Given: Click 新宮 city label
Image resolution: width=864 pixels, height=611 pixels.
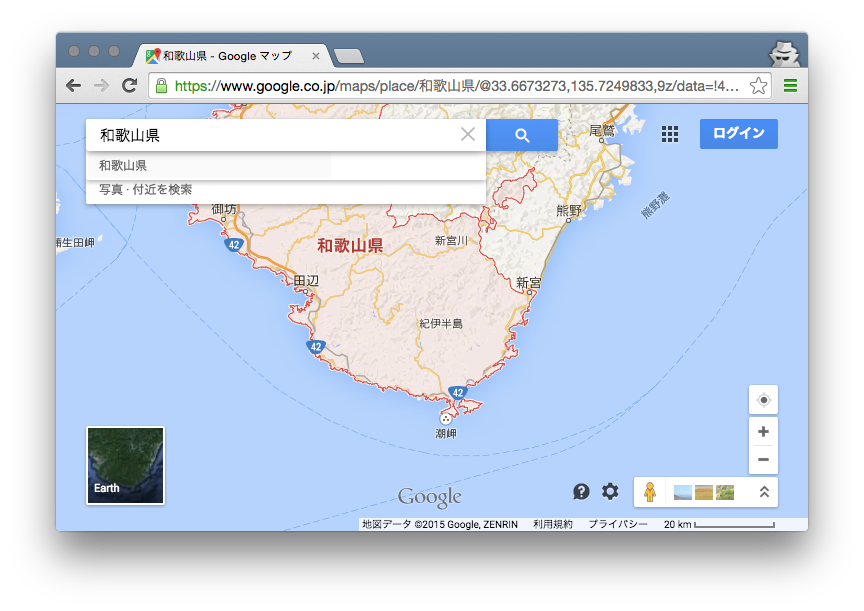Looking at the screenshot, I should coord(528,283).
